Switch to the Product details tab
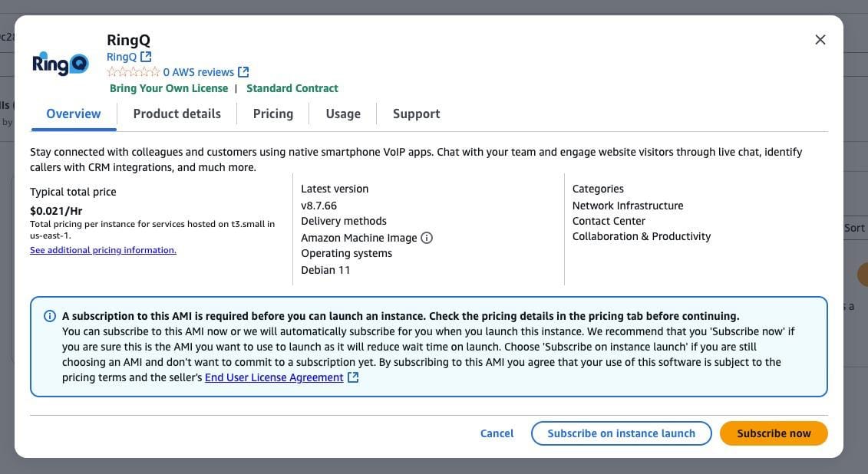Viewport: 868px width, 474px height. (x=177, y=114)
